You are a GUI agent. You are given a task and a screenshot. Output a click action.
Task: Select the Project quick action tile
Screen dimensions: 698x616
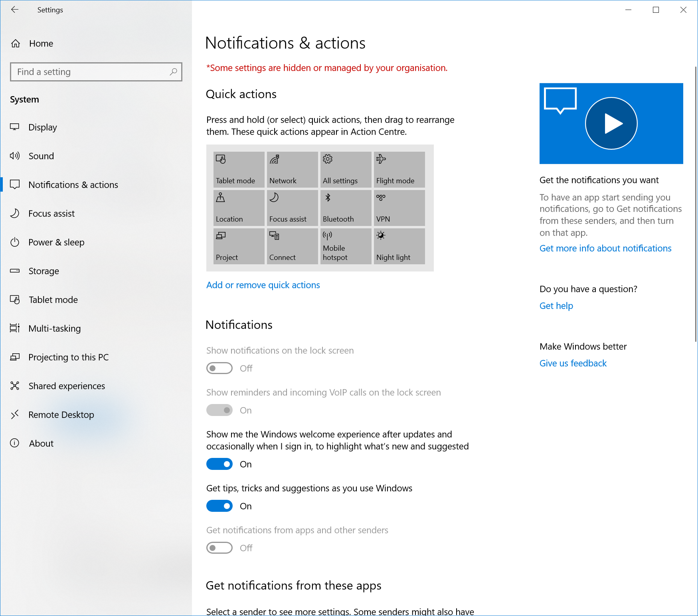coord(239,246)
